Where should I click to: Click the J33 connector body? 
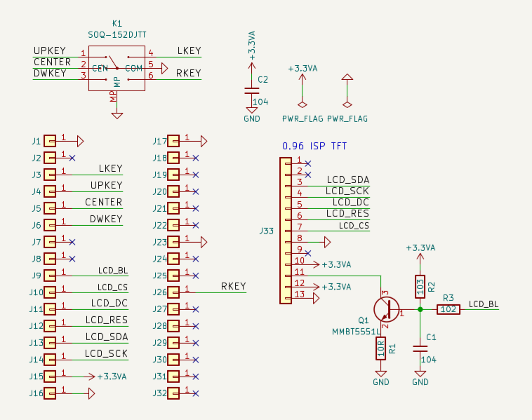point(285,230)
